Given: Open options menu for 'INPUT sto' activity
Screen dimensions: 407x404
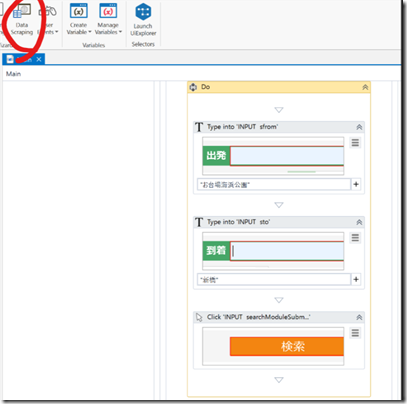Looking at the screenshot, I should click(355, 238).
